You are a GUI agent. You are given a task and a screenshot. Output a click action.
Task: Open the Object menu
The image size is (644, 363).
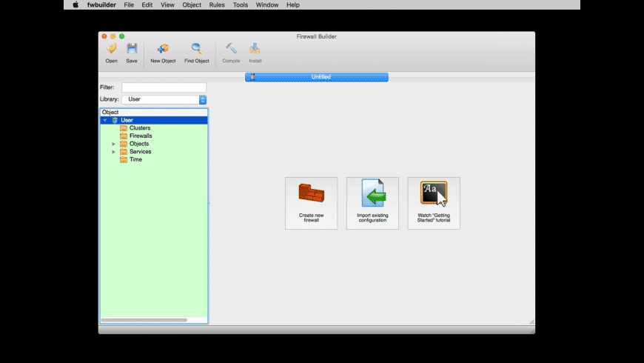(x=192, y=5)
